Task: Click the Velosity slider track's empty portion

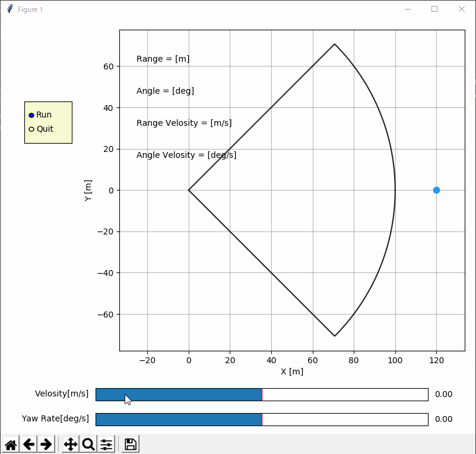Action: [x=345, y=395]
